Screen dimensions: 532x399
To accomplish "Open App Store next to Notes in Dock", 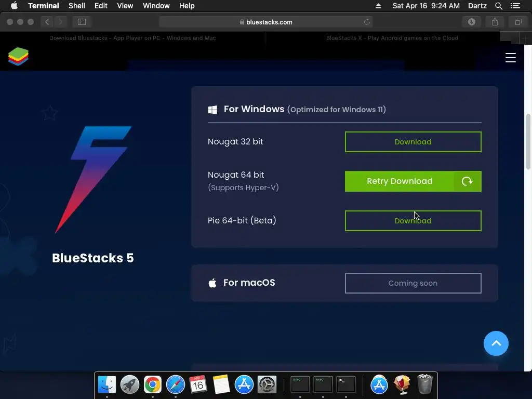I will (x=244, y=384).
